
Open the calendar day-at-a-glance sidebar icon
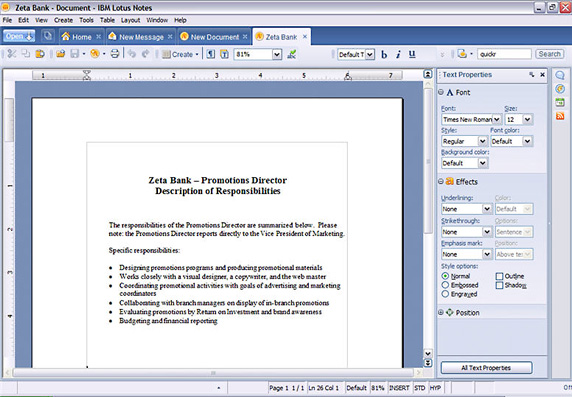coord(560,102)
